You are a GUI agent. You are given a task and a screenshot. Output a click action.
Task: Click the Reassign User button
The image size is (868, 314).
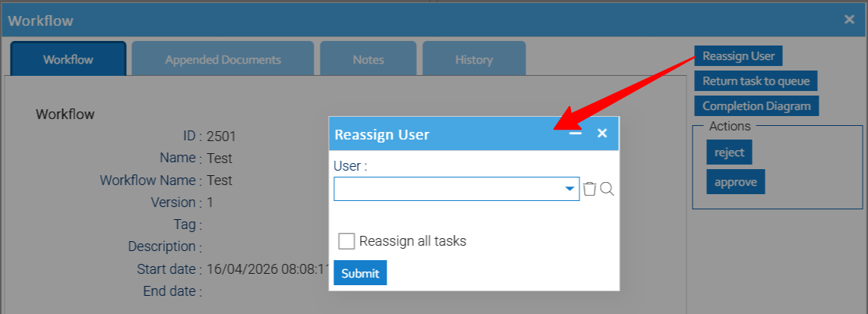(738, 55)
